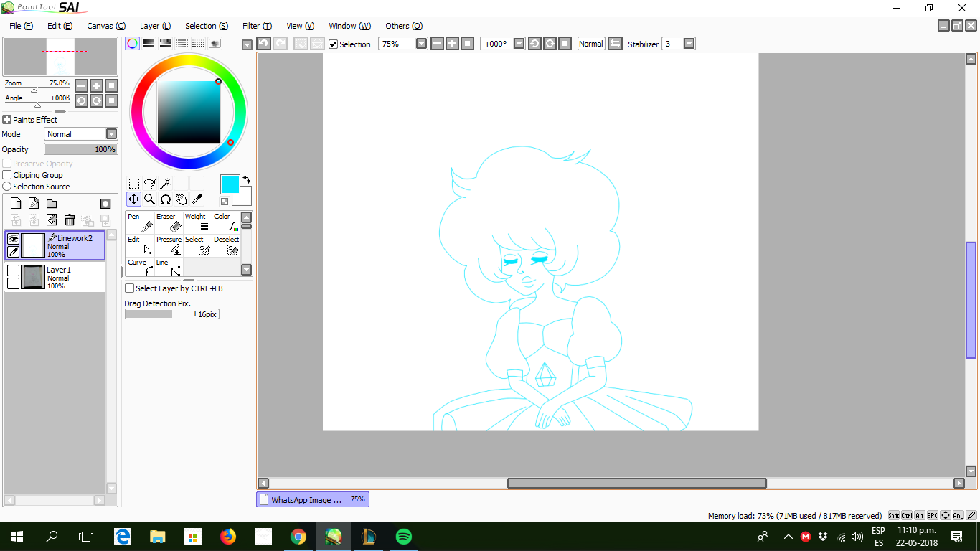Viewport: 980px width, 551px height.
Task: Pick the eyedropper color picker tool
Action: (x=197, y=199)
